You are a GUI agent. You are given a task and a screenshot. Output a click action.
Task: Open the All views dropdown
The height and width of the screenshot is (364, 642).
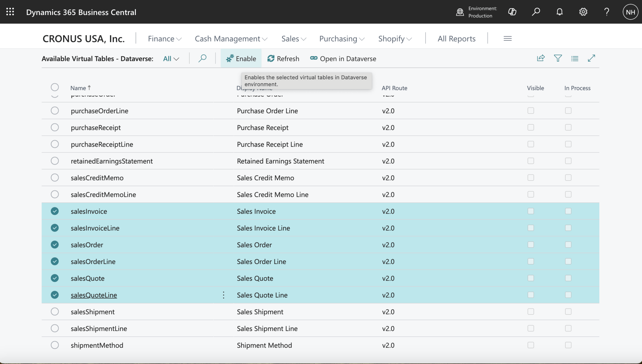(171, 59)
